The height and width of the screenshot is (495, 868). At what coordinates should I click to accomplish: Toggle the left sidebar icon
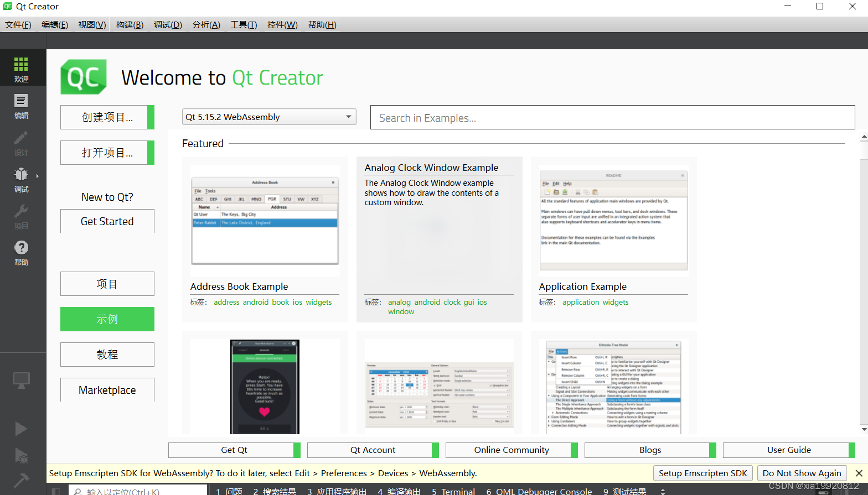(55, 491)
